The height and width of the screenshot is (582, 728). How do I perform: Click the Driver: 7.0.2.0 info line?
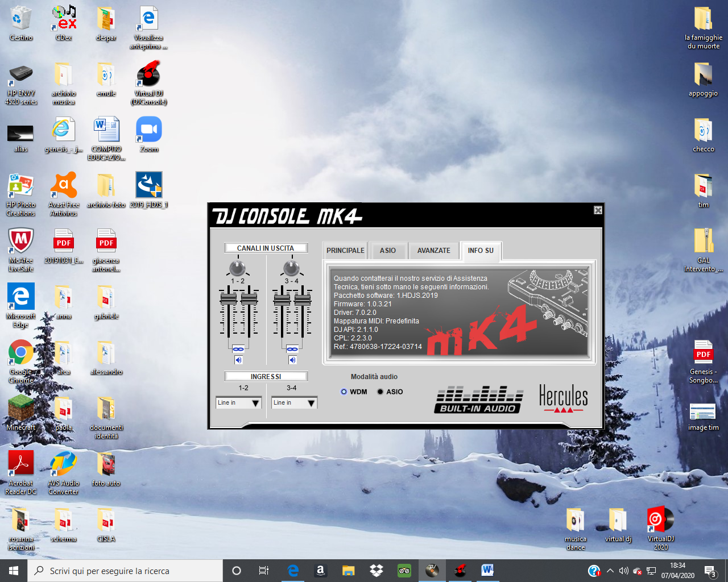[355, 313]
